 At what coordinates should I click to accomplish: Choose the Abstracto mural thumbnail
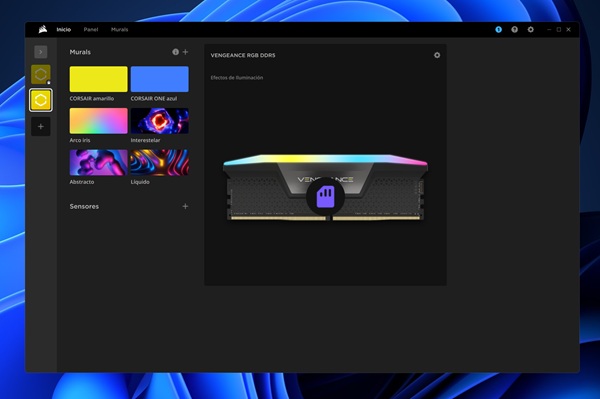point(98,163)
